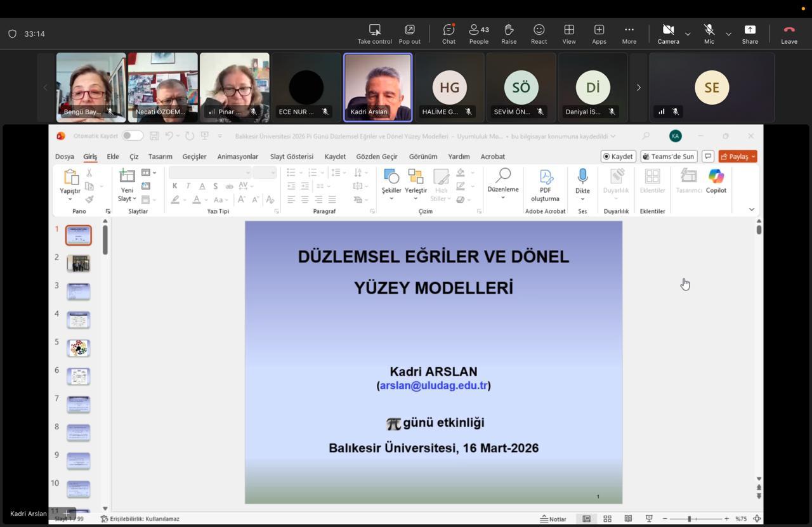Unmute the Mic in the meeting

tap(709, 34)
